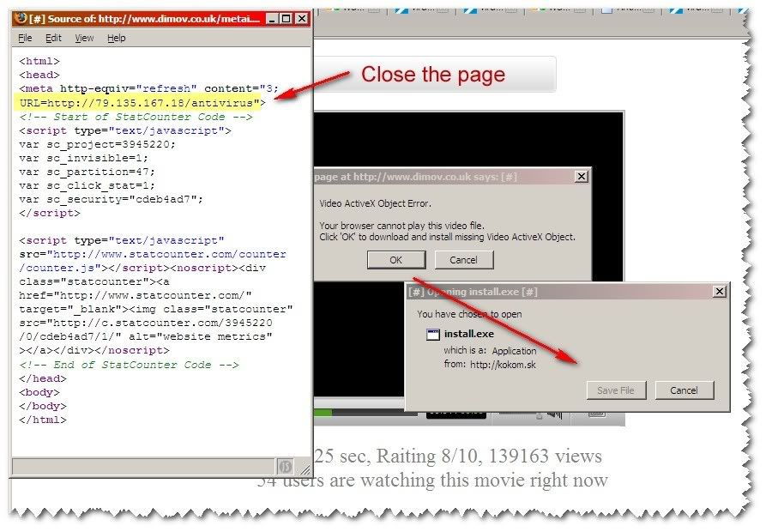This screenshot has width=766, height=532.
Task: Close the ActiveX error dialog with X
Action: point(581,176)
